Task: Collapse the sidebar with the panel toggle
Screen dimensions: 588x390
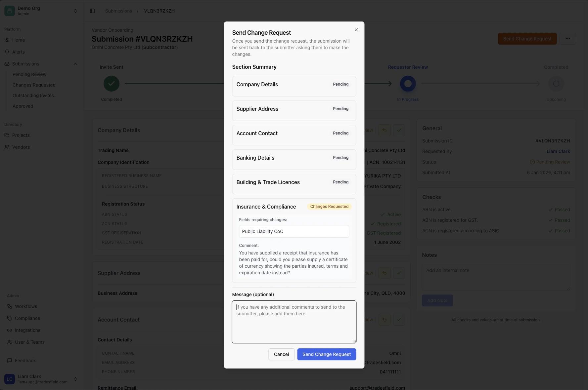Action: (x=92, y=11)
